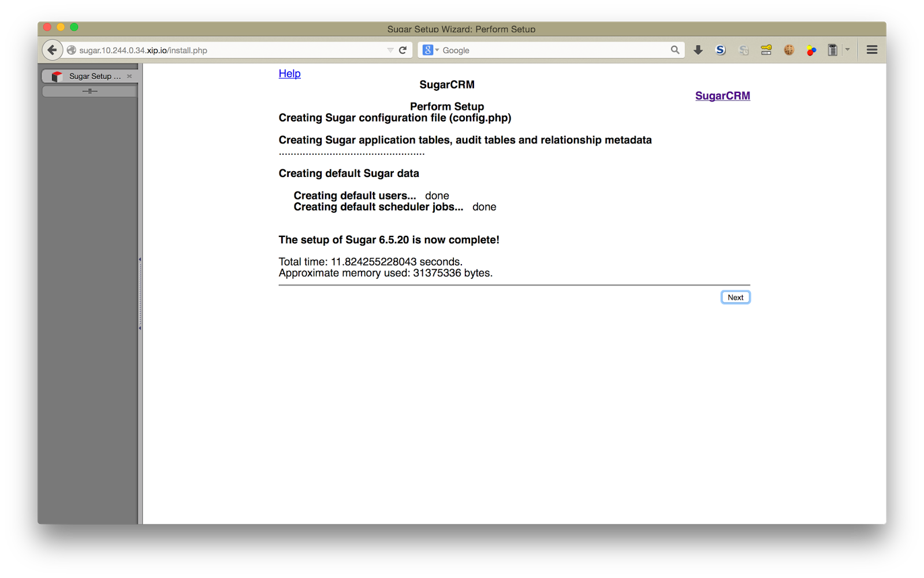Screen dimensions: 924x578
Task: Open the Downloads arrow icon
Action: pos(698,50)
